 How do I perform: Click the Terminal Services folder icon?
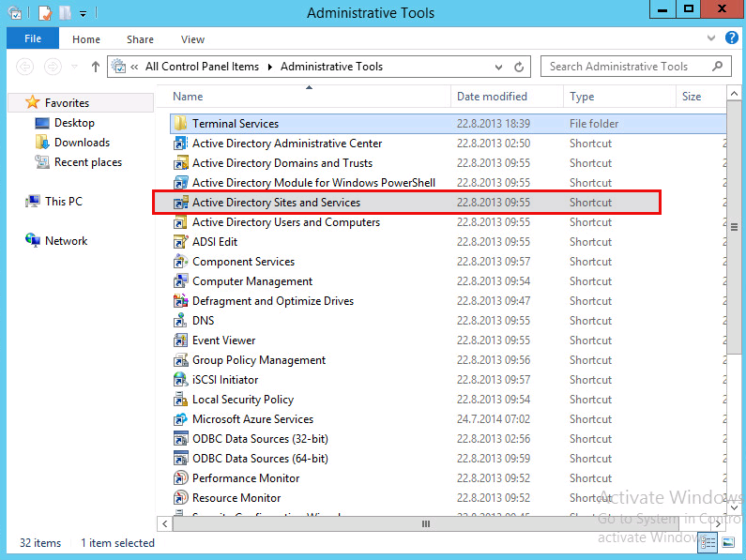(x=180, y=124)
